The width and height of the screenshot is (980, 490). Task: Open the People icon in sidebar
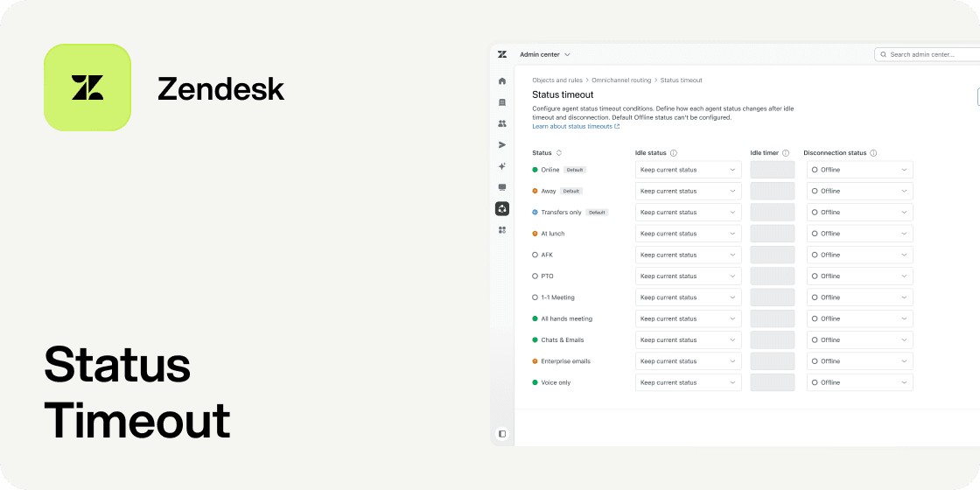pyautogui.click(x=502, y=123)
